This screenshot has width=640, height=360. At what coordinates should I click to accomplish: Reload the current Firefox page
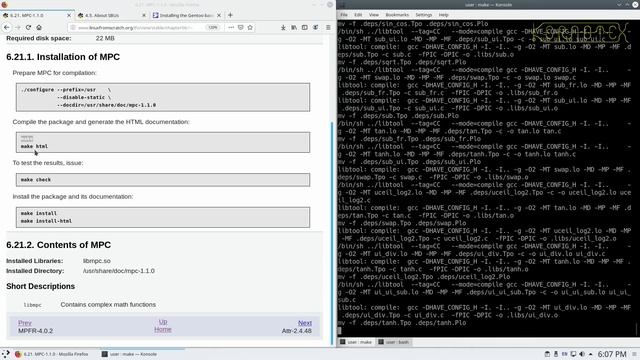(x=28, y=27)
